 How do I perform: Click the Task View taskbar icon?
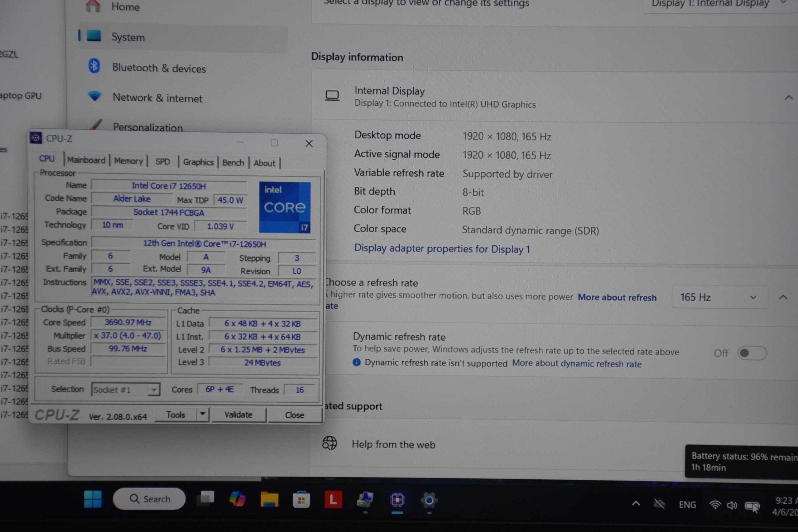click(x=206, y=499)
